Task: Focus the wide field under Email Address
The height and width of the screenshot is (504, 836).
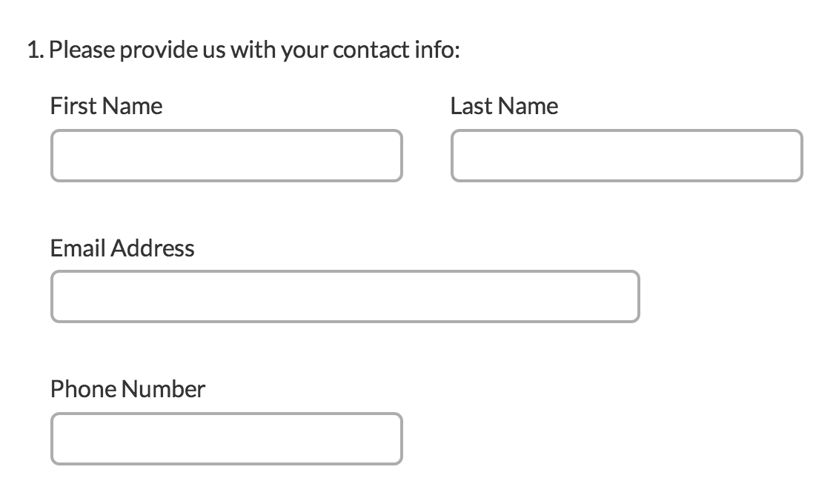Action: (345, 296)
